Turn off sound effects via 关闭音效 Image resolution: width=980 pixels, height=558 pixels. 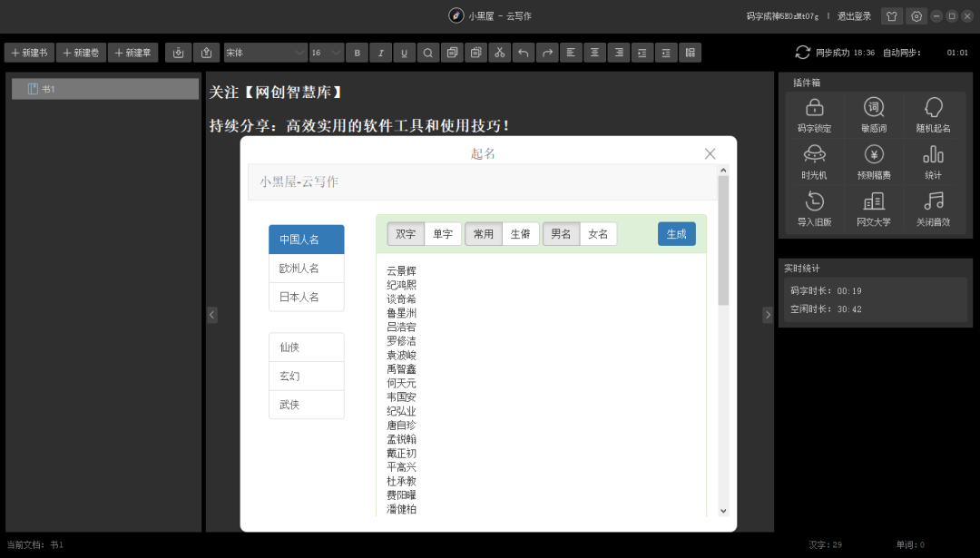(x=933, y=209)
